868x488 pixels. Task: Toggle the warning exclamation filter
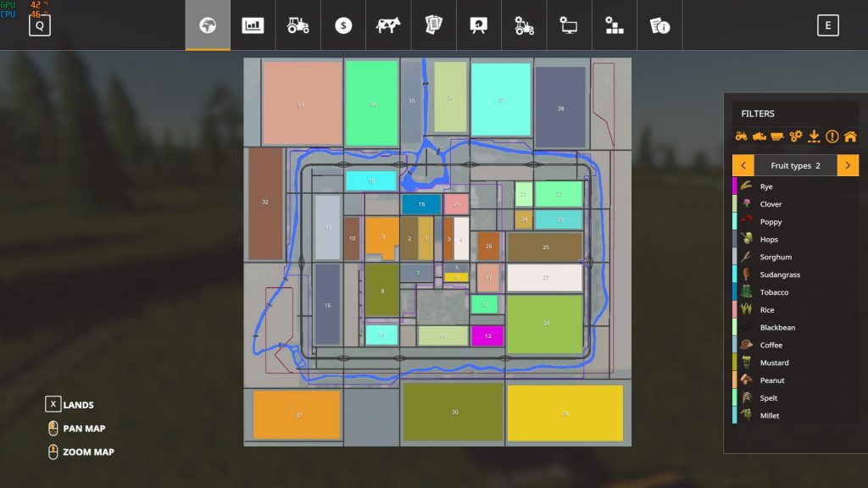832,136
